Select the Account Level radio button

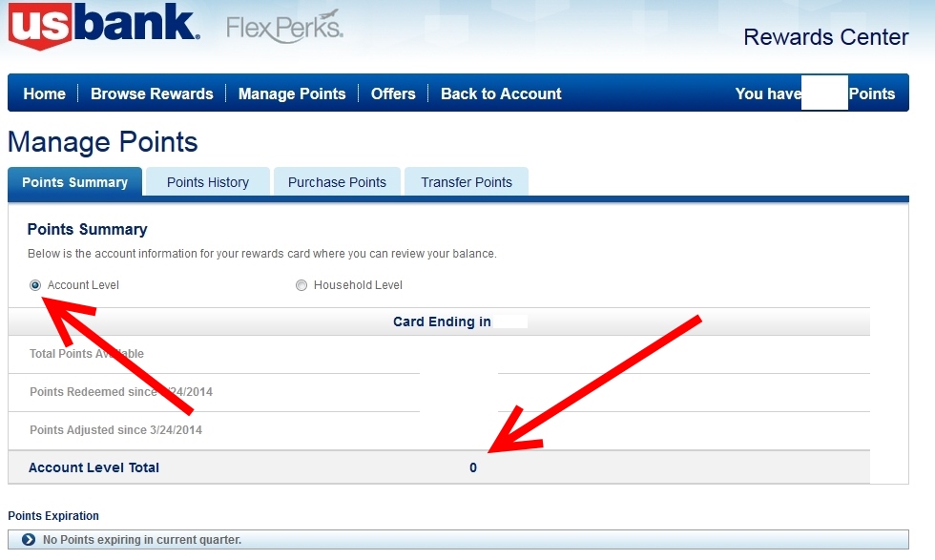[35, 285]
